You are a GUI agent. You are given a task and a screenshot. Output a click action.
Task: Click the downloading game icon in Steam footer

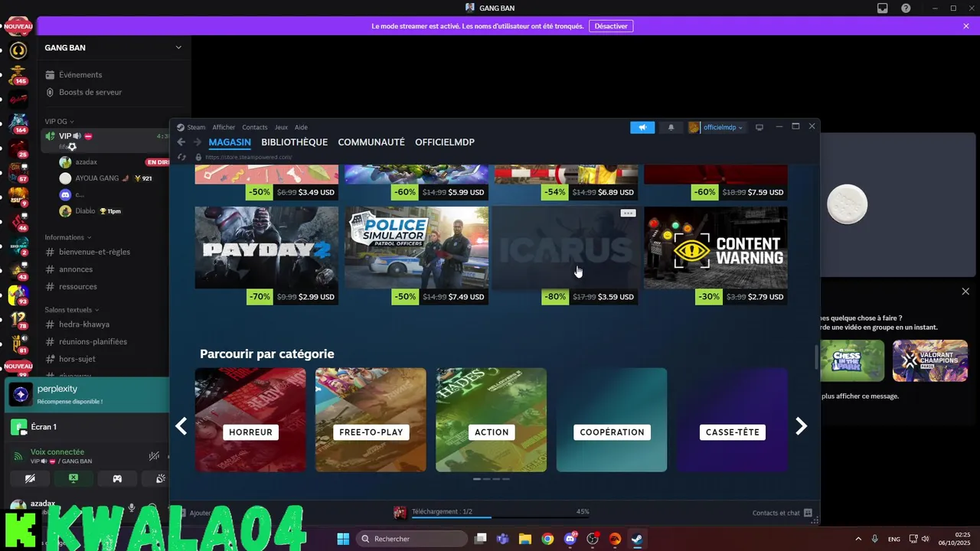400,512
